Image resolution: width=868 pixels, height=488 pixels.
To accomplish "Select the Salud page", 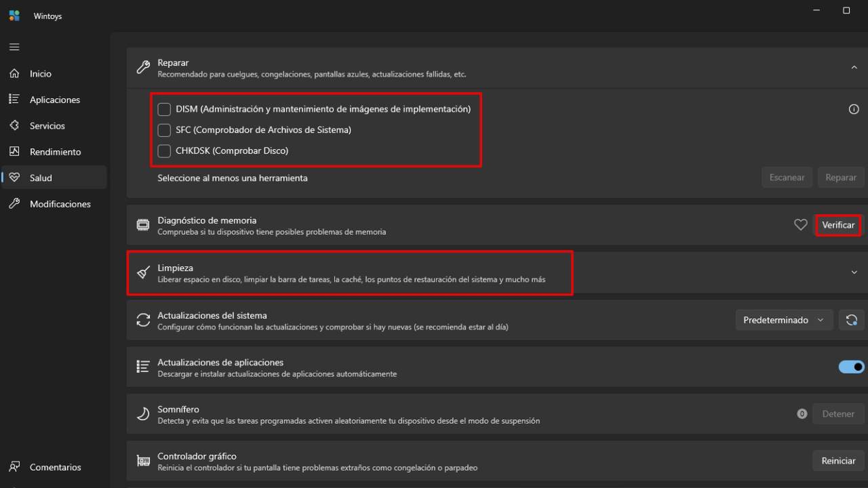I will [54, 178].
